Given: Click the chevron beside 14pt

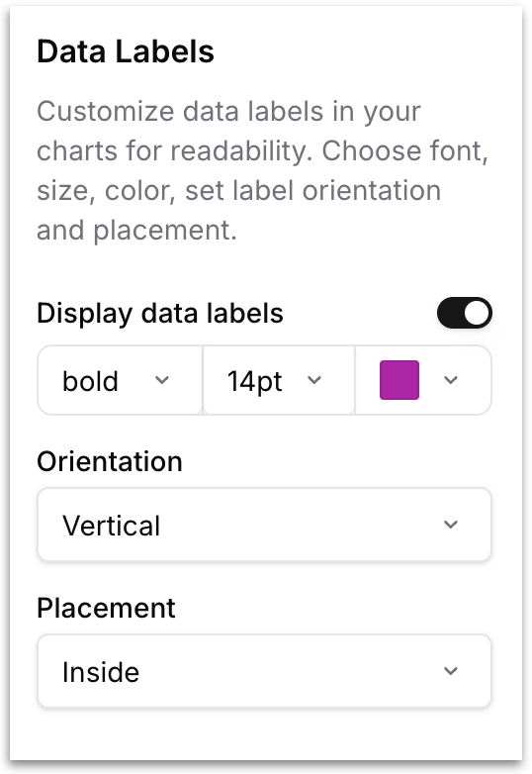Looking at the screenshot, I should 314,380.
